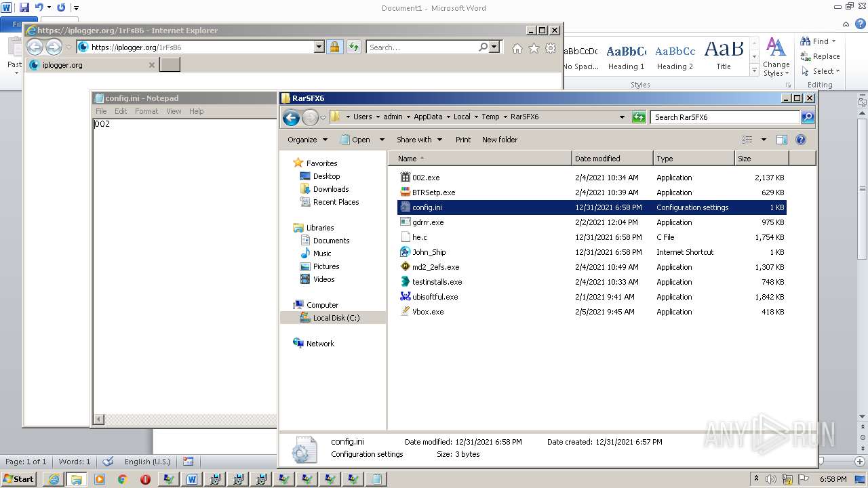868x488 pixels.
Task: Switch to Word via the taskbar
Action: (x=191, y=479)
